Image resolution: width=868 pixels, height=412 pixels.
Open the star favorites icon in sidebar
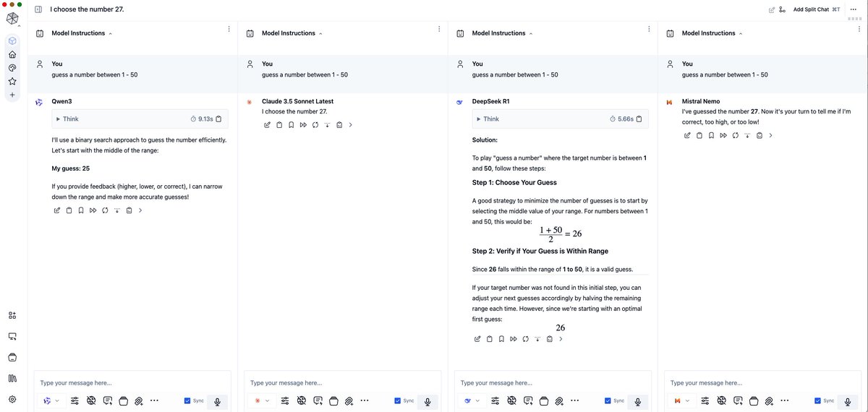pyautogui.click(x=12, y=82)
